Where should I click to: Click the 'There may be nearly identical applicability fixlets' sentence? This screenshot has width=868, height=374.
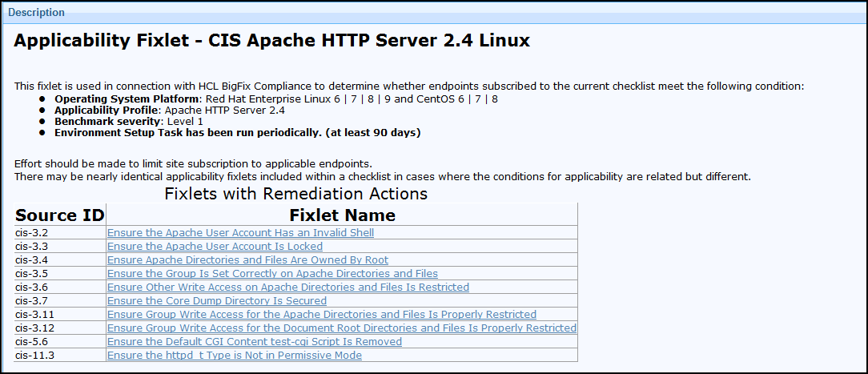tap(382, 177)
